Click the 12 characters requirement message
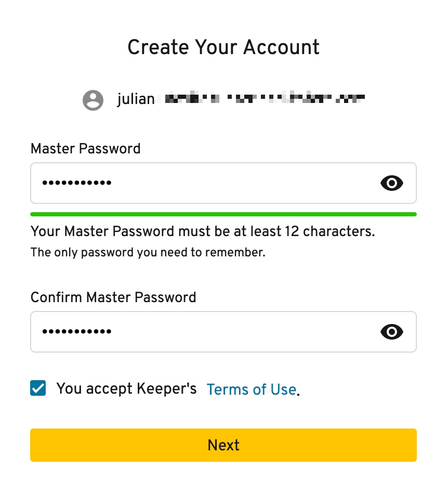Image resolution: width=448 pixels, height=493 pixels. 203,231
